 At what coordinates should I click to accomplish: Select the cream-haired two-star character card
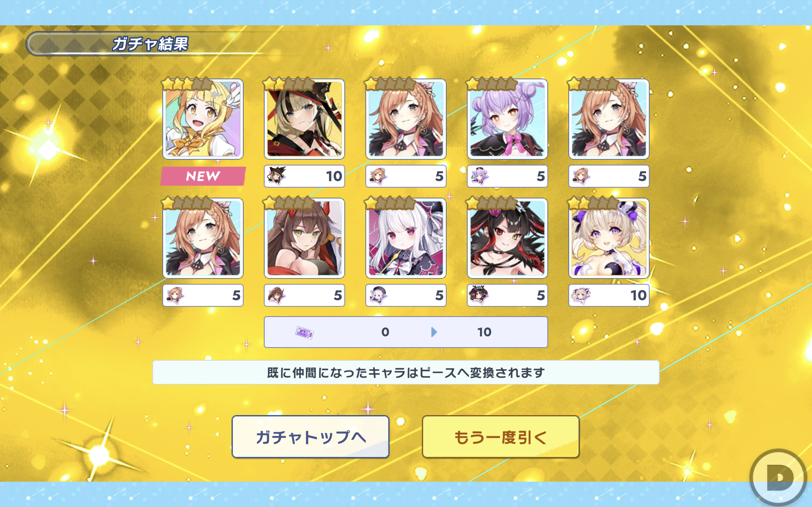[609, 238]
